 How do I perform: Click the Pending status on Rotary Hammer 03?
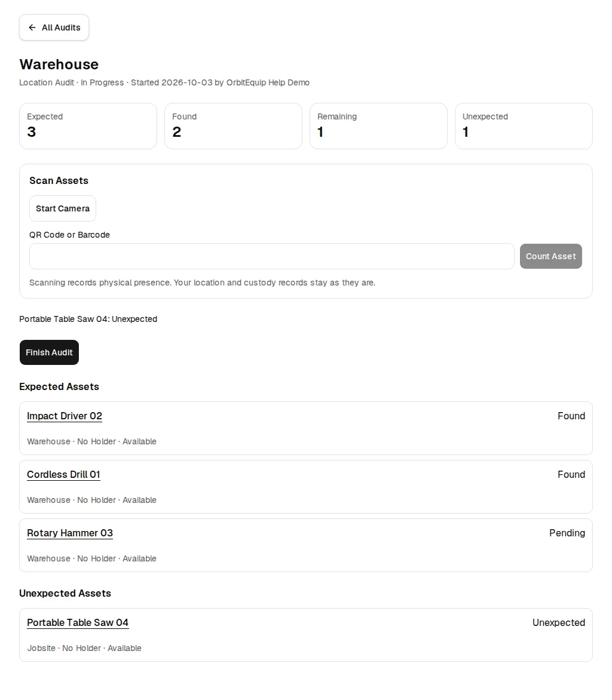tap(567, 533)
